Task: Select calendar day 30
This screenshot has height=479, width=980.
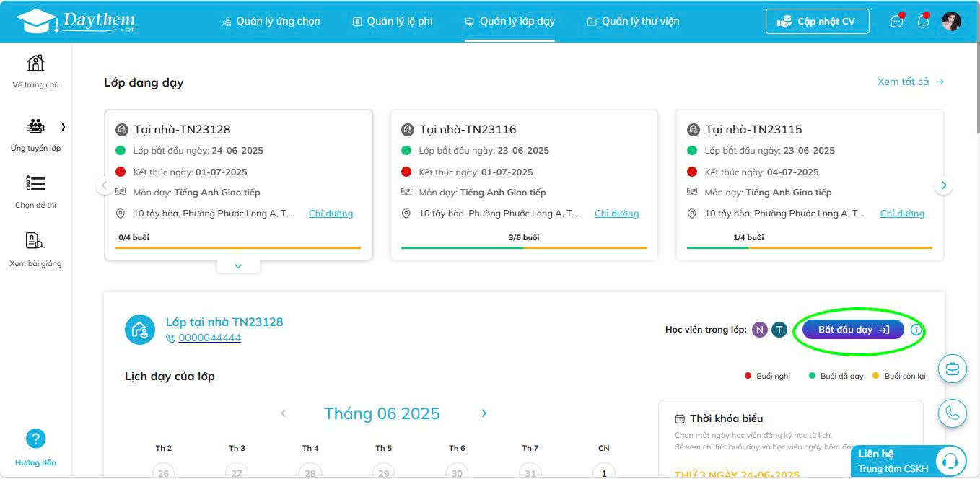Action: pos(457,473)
